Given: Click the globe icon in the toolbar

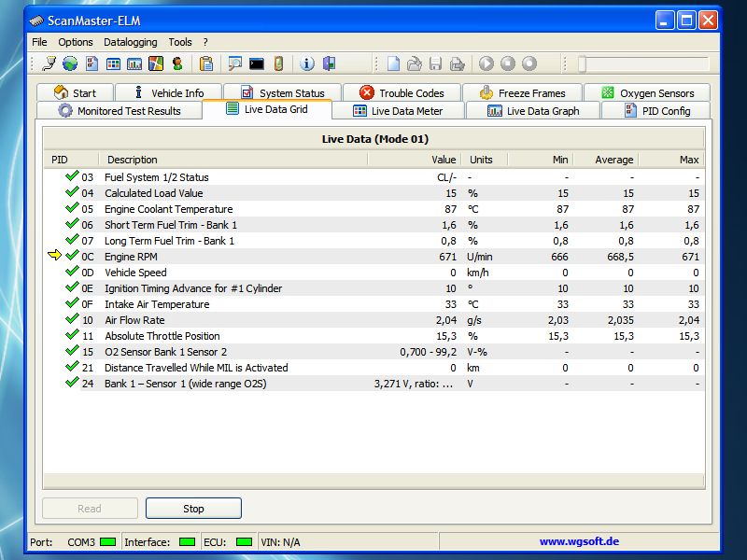Looking at the screenshot, I should pyautogui.click(x=70, y=63).
